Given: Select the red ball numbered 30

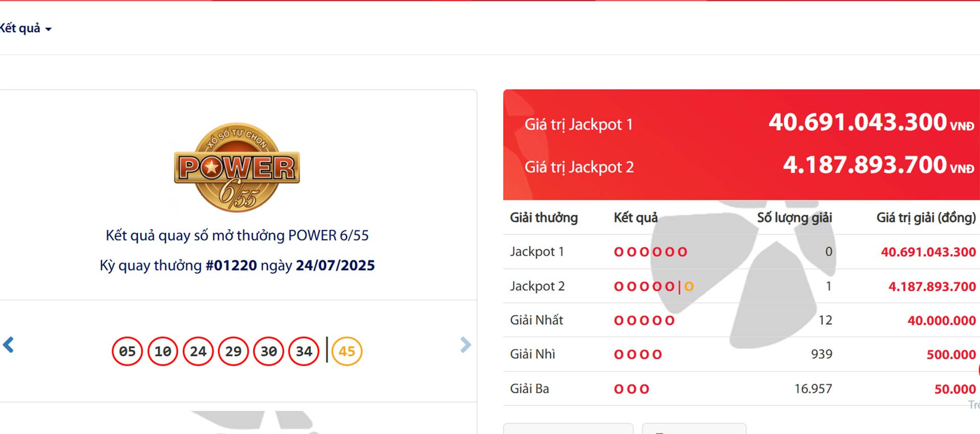Looking at the screenshot, I should tap(268, 351).
